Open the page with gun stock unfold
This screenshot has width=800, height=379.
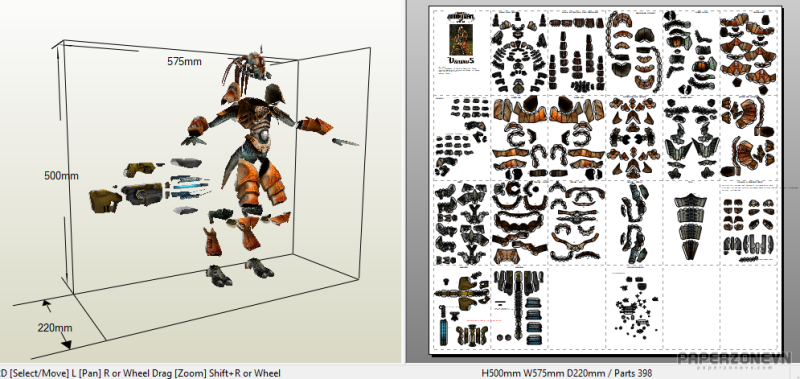coord(461,308)
